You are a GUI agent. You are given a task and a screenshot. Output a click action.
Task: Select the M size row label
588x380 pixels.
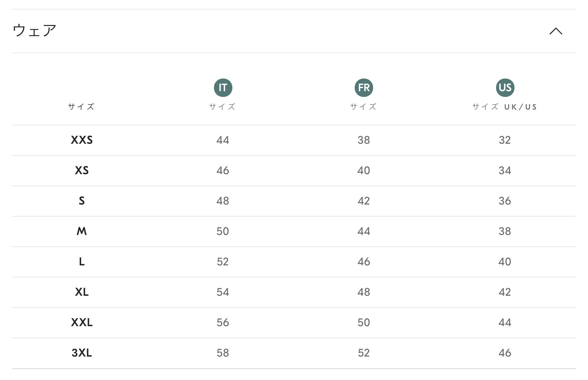point(82,231)
